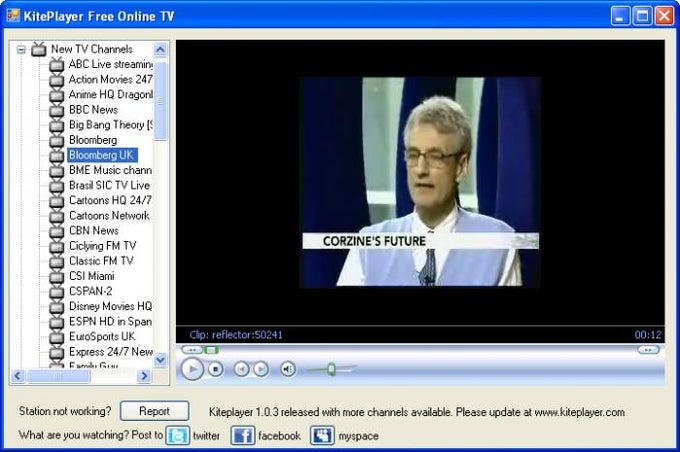Collapse the New TV Channels tree node
Image resolution: width=680 pixels, height=452 pixels.
tap(21, 49)
